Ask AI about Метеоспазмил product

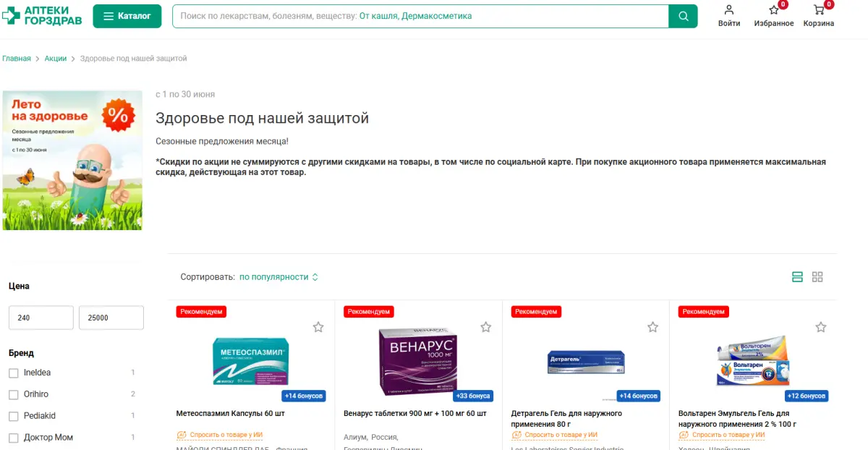(219, 436)
